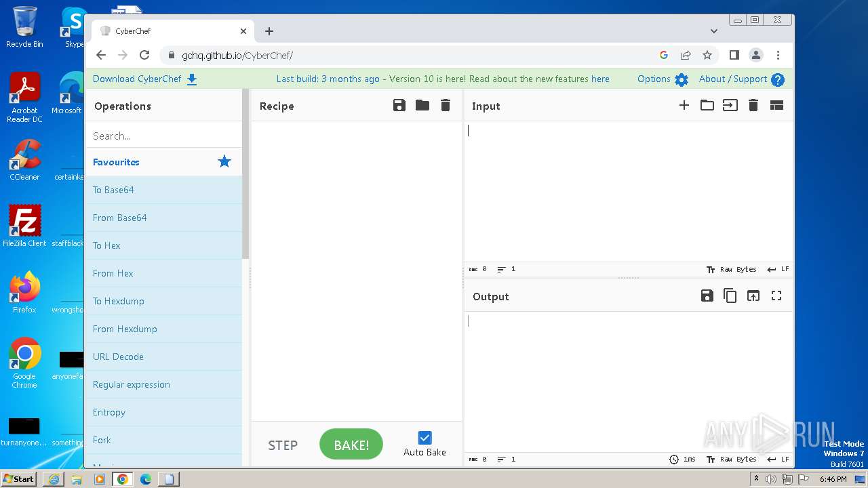Load a recipe from folder icon
This screenshot has height=488, width=868.
click(422, 105)
